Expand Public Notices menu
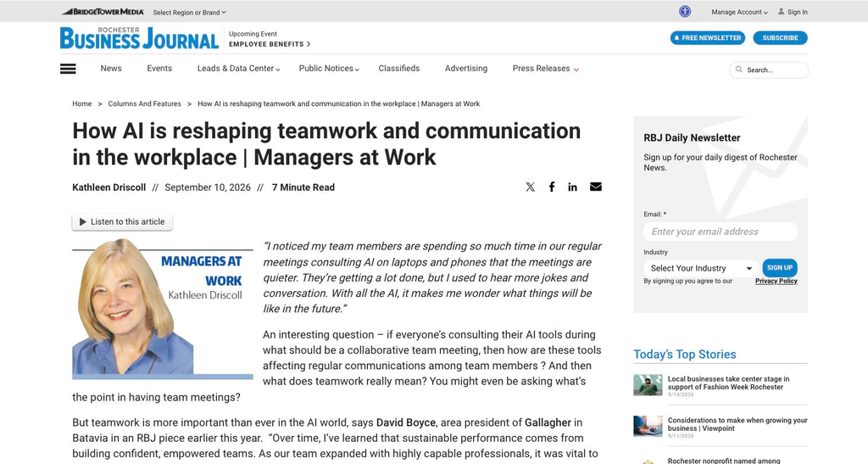868x464 pixels. tap(329, 69)
